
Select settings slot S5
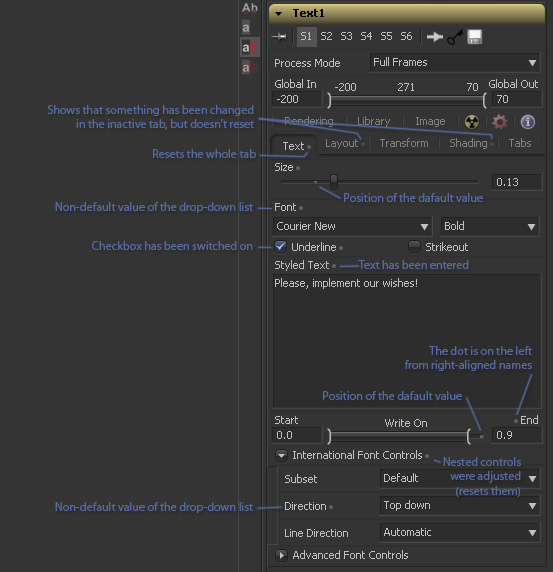pos(386,36)
